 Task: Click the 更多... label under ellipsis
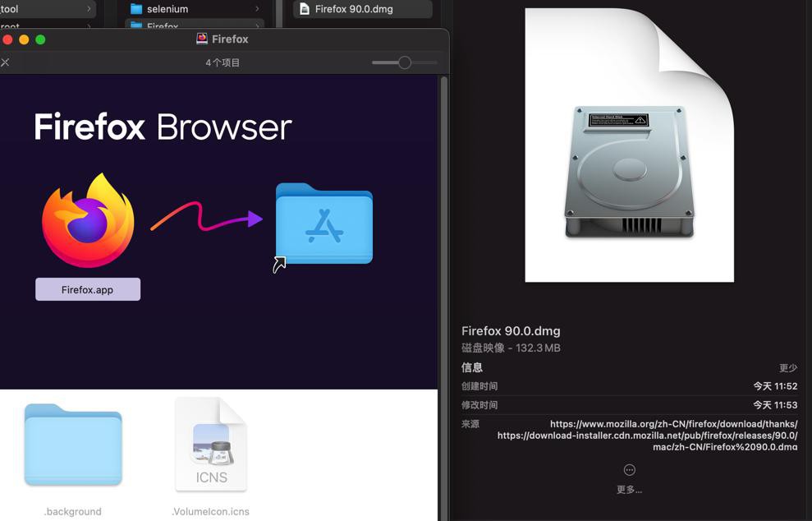629,490
